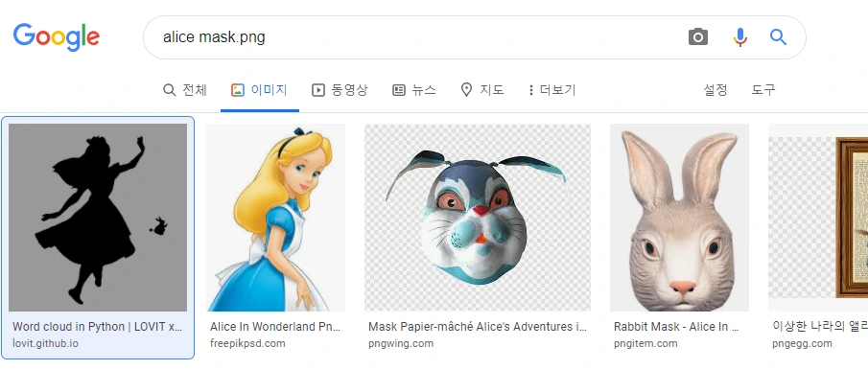Click the freepikpsd.com source link
This screenshot has height=370, width=868.
pyautogui.click(x=247, y=343)
